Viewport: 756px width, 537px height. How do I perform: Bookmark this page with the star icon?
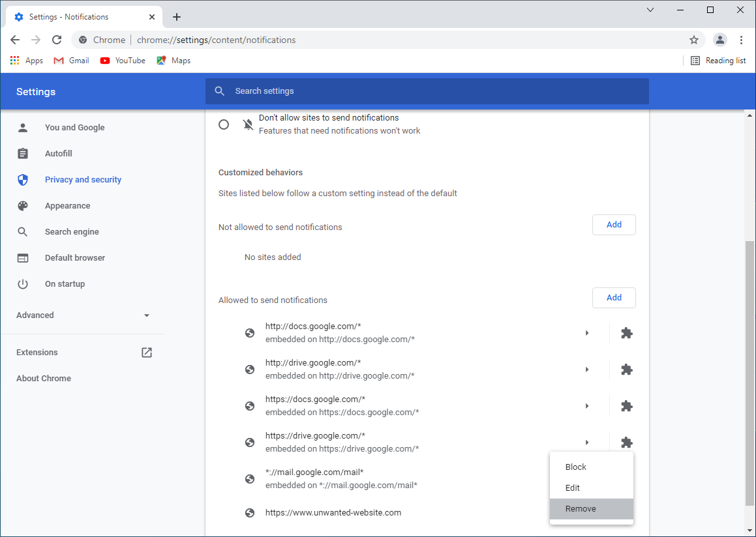[694, 40]
